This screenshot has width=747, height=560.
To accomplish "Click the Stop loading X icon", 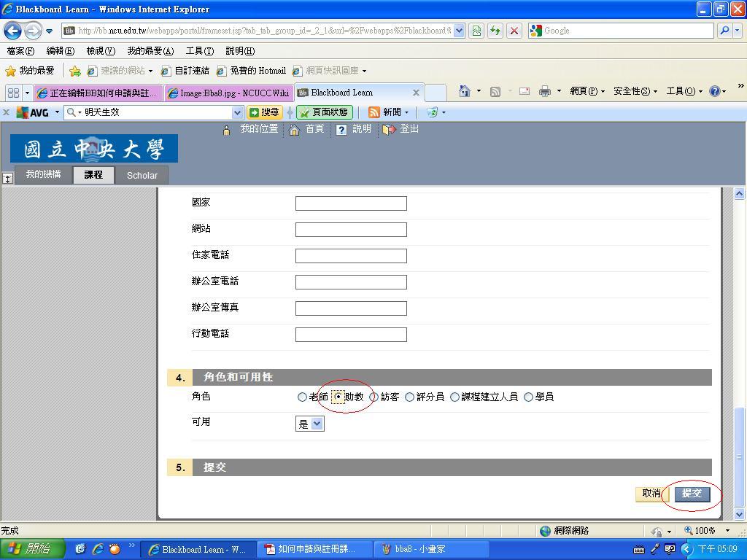I will (514, 31).
